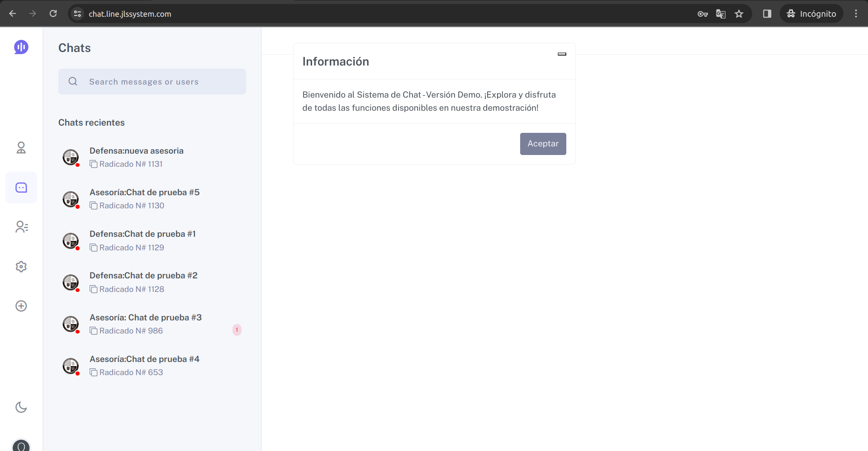Select Defensa:Chat de prueba #1 conversation
This screenshot has width=868, height=451.
[x=142, y=234]
